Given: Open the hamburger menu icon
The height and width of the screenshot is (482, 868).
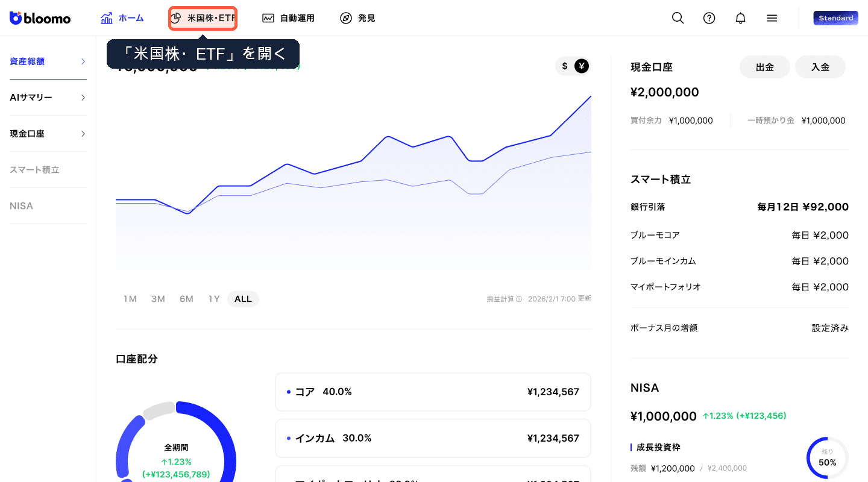Looking at the screenshot, I should pos(772,18).
